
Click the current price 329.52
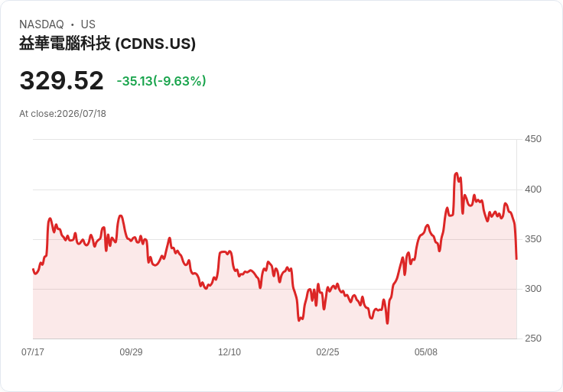(61, 81)
